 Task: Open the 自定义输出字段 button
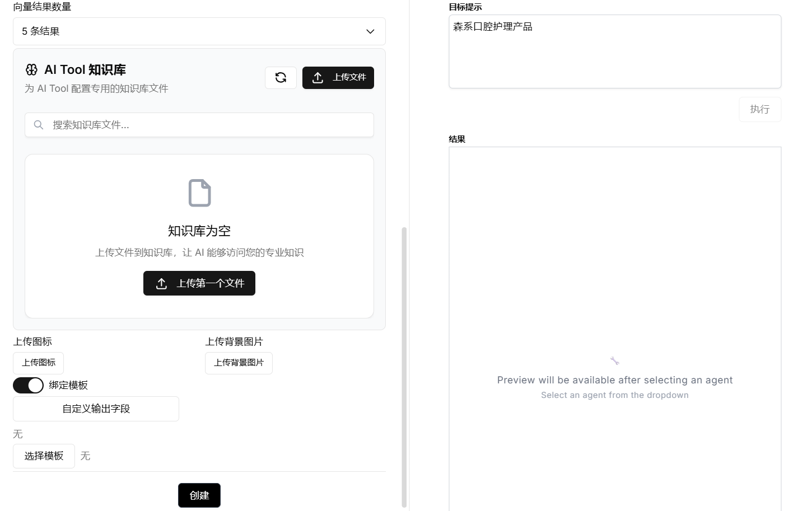[x=96, y=409]
